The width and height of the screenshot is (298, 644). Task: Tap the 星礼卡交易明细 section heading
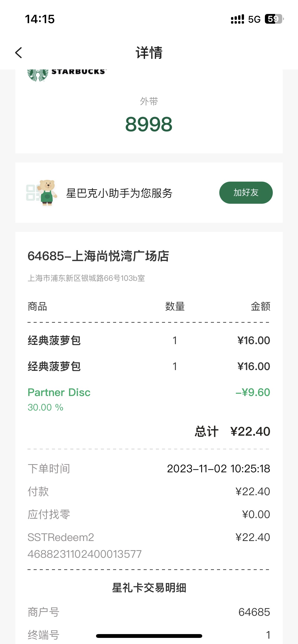[149, 588]
